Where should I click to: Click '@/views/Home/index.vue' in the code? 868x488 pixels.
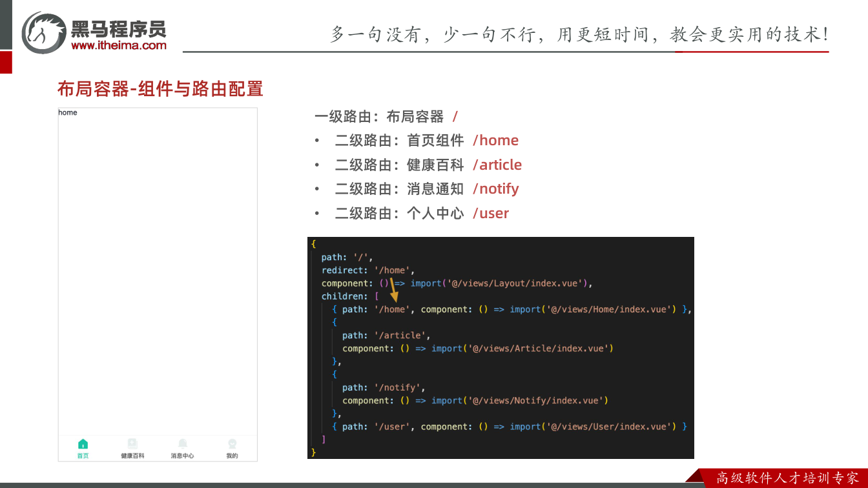coord(608,310)
